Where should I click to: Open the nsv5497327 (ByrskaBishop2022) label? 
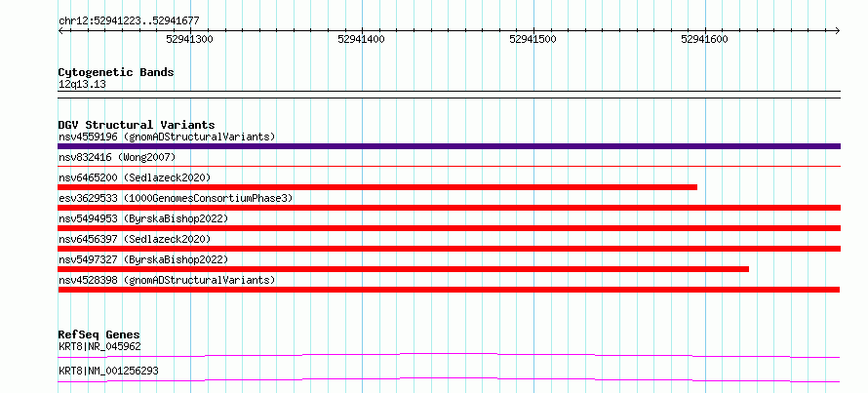pyautogui.click(x=143, y=259)
